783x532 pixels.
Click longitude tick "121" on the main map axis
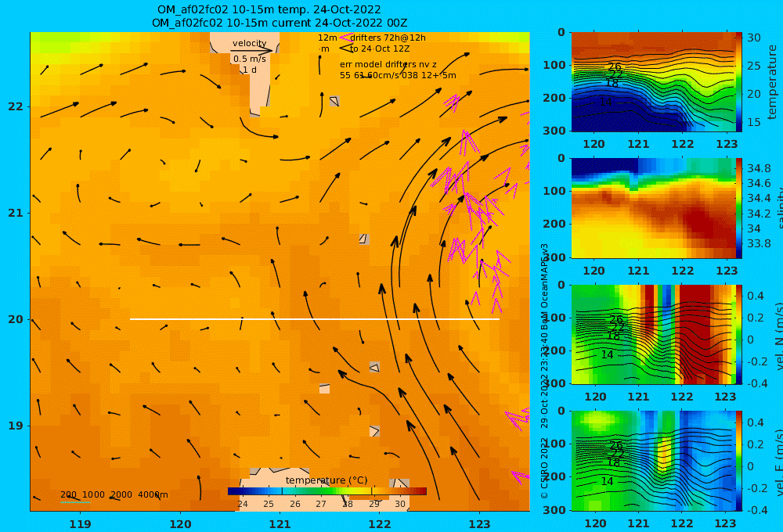click(x=280, y=524)
